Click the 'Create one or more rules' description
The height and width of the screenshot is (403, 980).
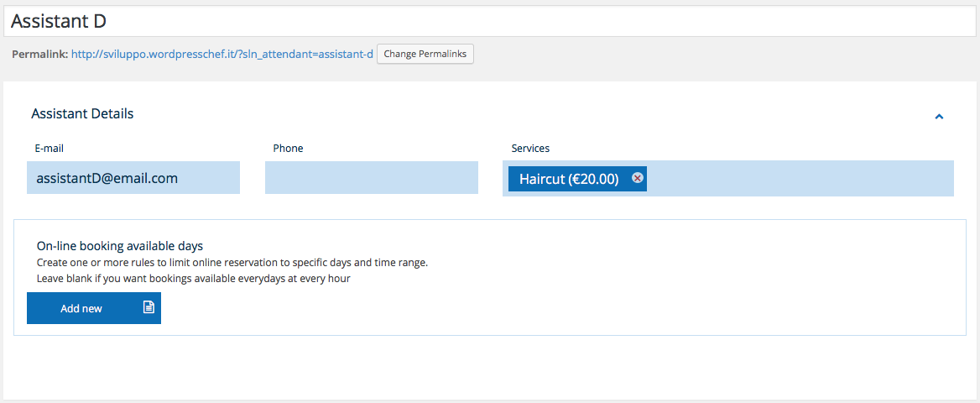click(x=232, y=262)
